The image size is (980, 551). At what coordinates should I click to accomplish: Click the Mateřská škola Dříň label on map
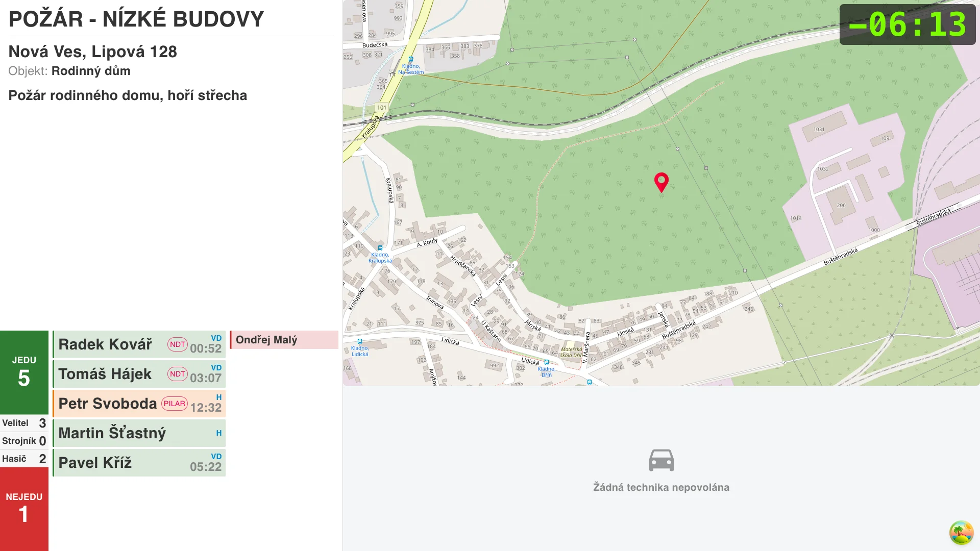tap(571, 353)
